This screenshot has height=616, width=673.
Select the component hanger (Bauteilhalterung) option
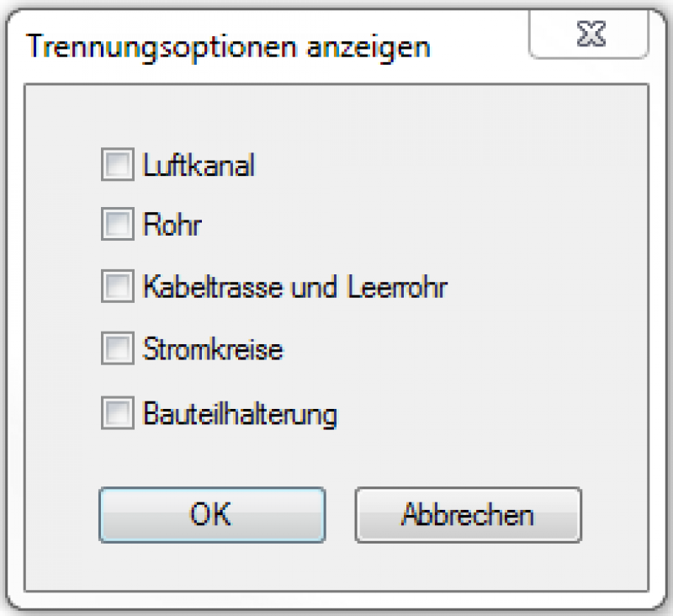tap(117, 412)
